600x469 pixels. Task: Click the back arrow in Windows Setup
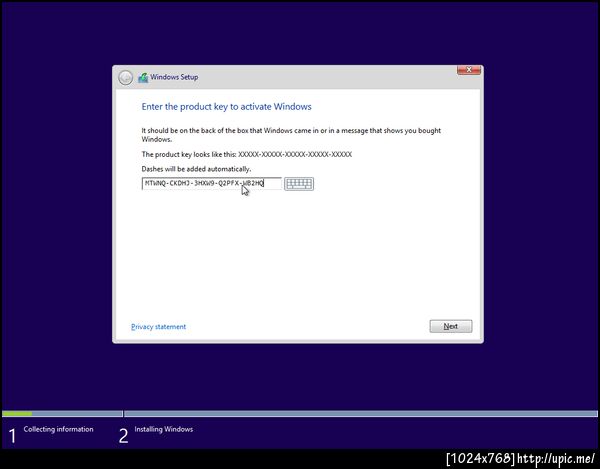tap(126, 78)
